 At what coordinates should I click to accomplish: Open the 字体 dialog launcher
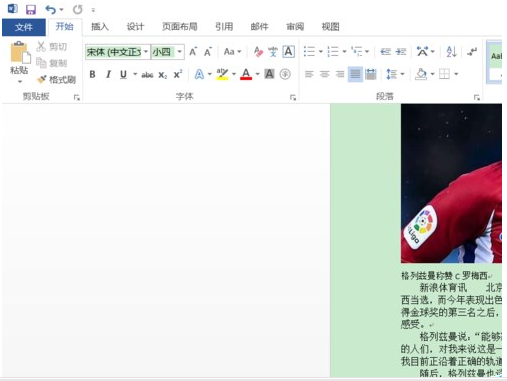point(293,97)
